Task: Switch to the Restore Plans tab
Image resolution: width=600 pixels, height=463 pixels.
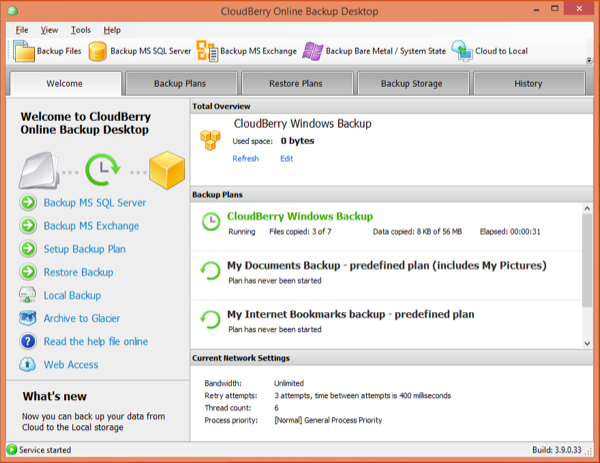Action: click(x=296, y=83)
